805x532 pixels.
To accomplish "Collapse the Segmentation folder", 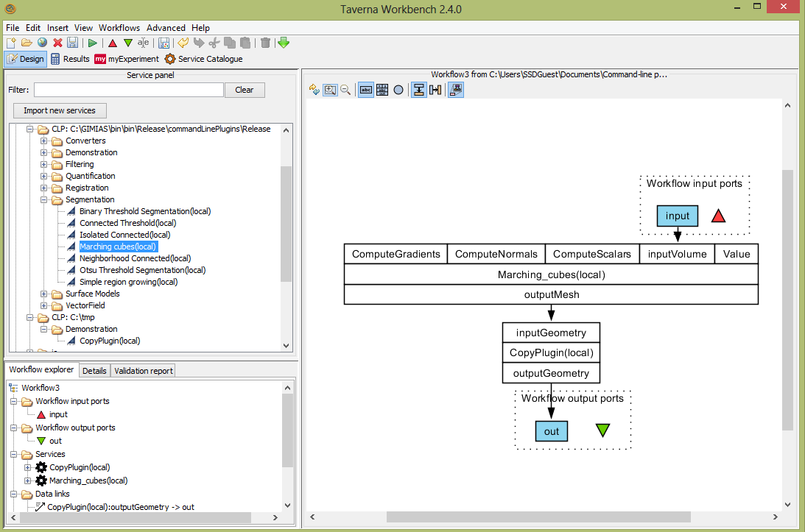I will (44, 199).
